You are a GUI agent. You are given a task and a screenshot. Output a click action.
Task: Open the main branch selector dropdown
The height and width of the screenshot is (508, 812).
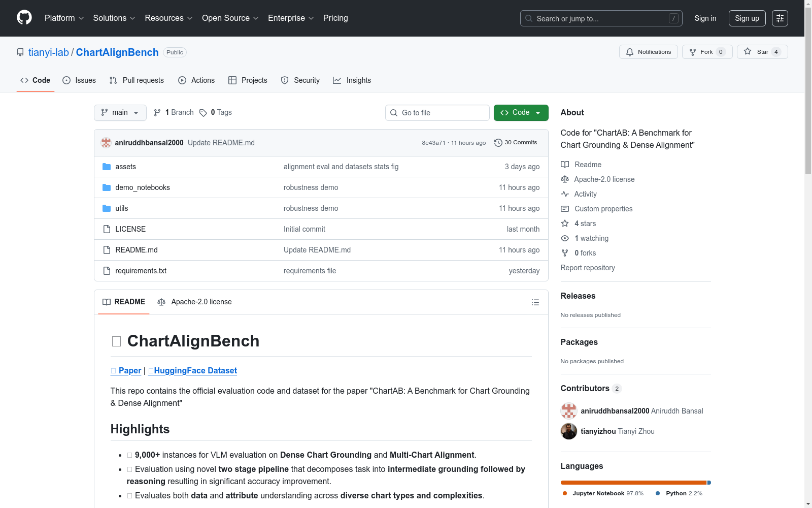(x=120, y=113)
